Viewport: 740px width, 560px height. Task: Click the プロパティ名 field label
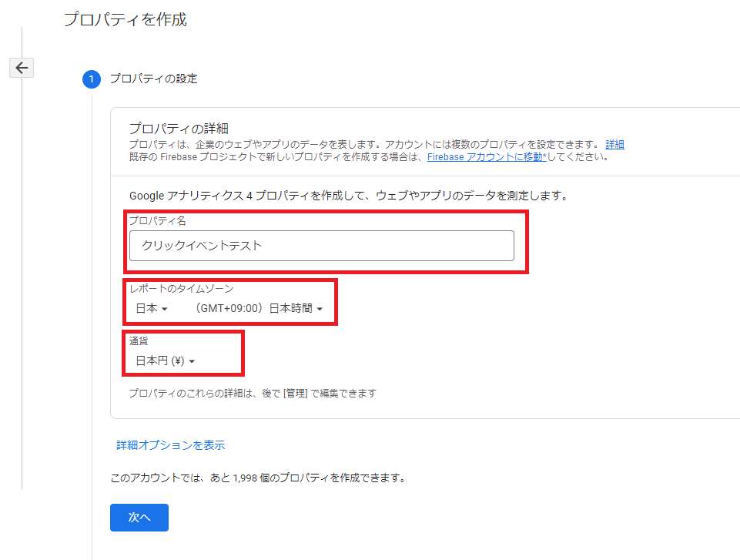[x=158, y=220]
